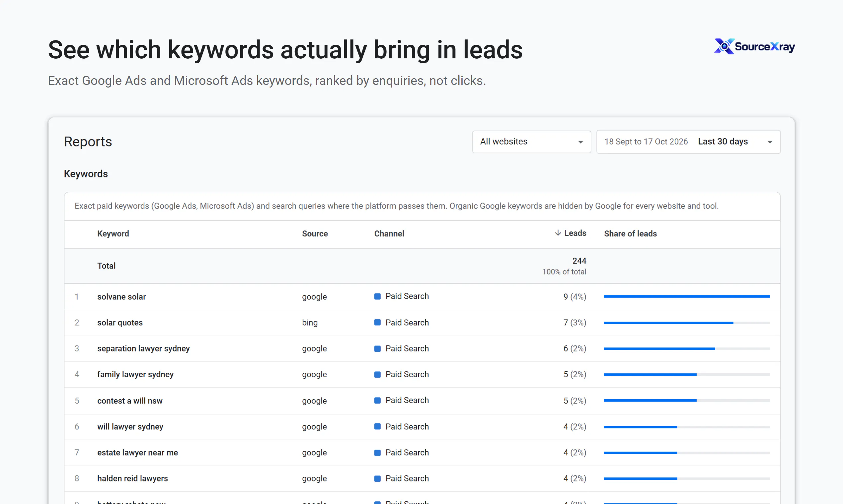Click the total leads value 244

tap(579, 261)
